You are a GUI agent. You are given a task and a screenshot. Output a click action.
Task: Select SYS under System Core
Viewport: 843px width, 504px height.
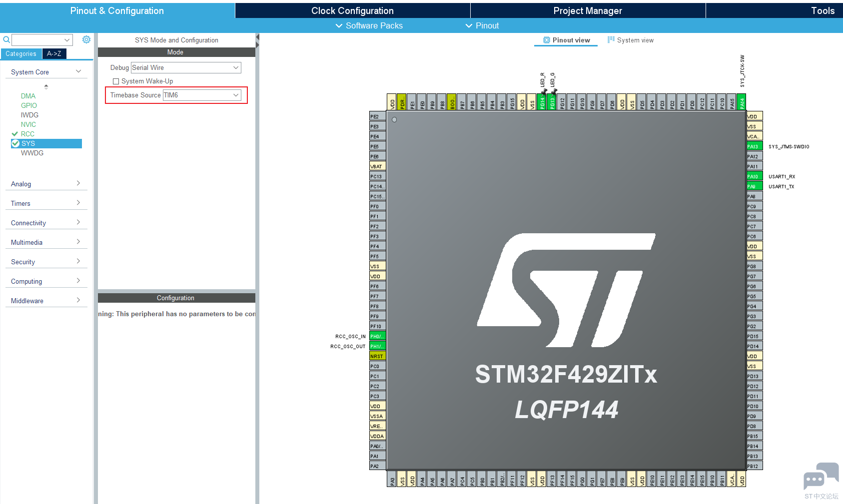point(46,143)
